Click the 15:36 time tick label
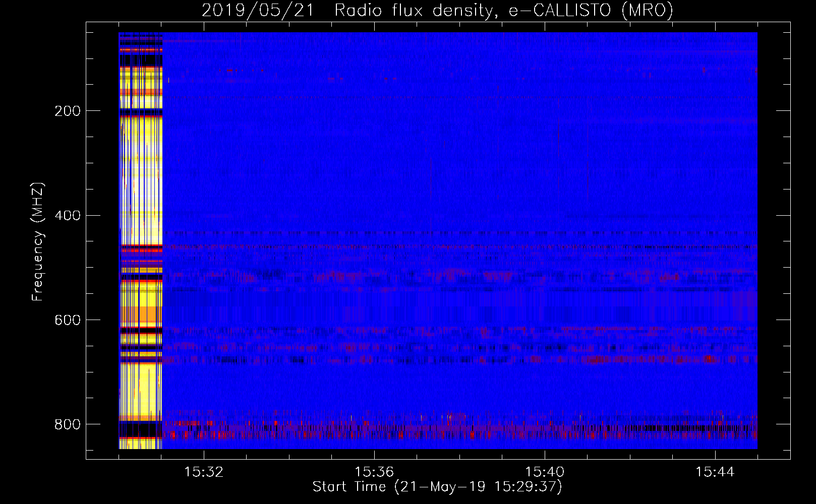Image resolution: width=816 pixels, height=504 pixels. point(374,472)
